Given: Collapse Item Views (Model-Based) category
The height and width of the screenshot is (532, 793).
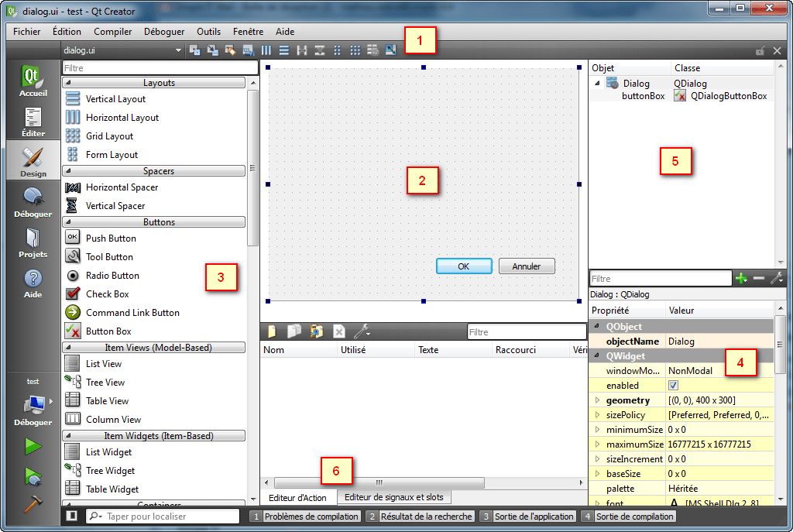Looking at the screenshot, I should [154, 348].
